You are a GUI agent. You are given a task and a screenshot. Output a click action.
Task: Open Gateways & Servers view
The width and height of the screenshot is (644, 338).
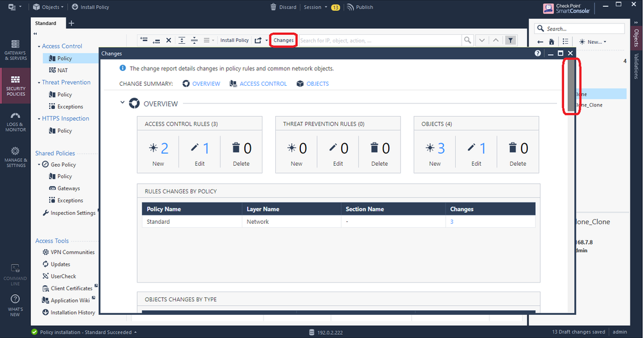pyautogui.click(x=15, y=50)
